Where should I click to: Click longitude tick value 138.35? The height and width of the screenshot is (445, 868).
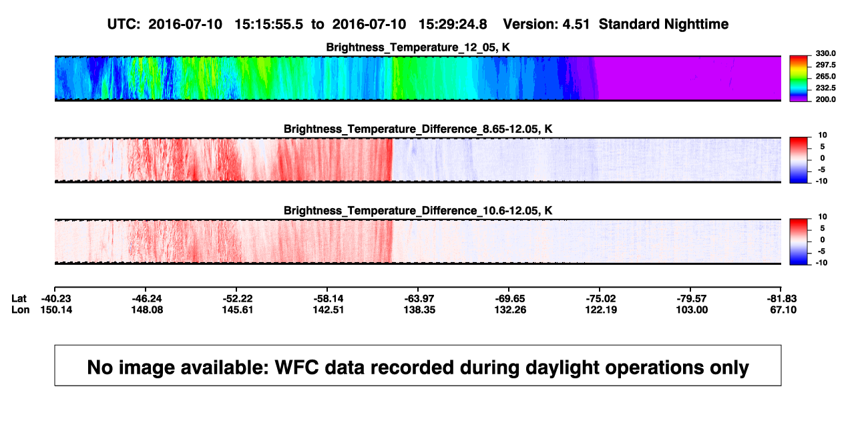click(419, 310)
